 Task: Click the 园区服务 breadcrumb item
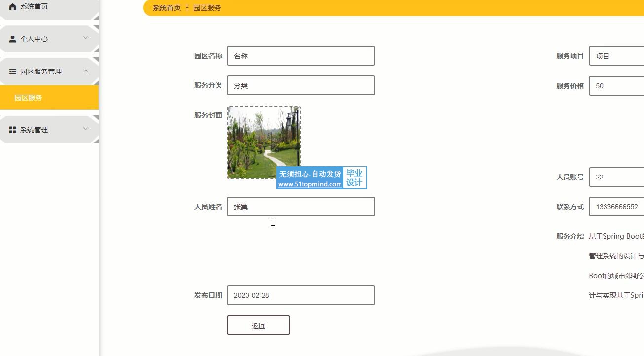[207, 8]
